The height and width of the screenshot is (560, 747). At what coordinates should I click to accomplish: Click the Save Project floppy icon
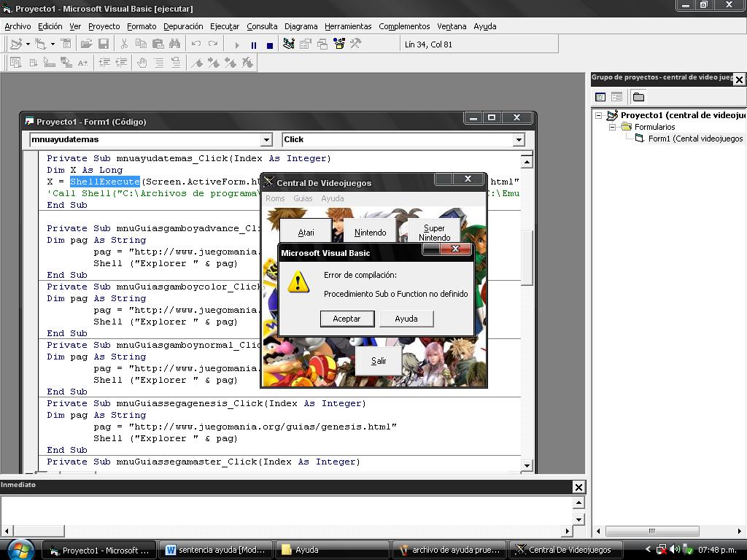pos(104,44)
